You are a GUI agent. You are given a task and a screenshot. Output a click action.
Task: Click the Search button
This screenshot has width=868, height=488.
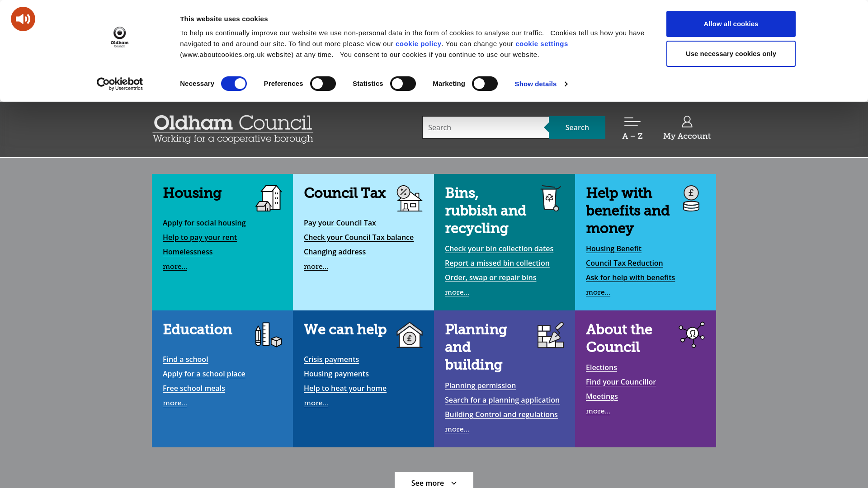click(577, 127)
